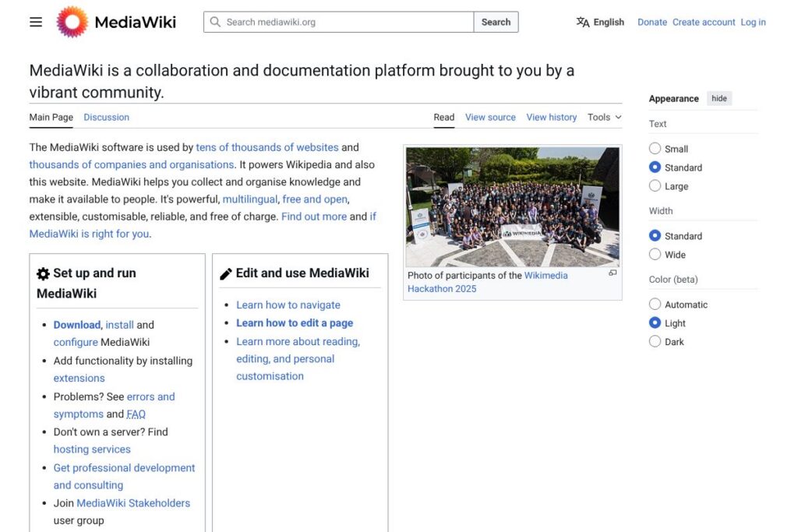
Task: Click the language translate icon
Action: 583,22
